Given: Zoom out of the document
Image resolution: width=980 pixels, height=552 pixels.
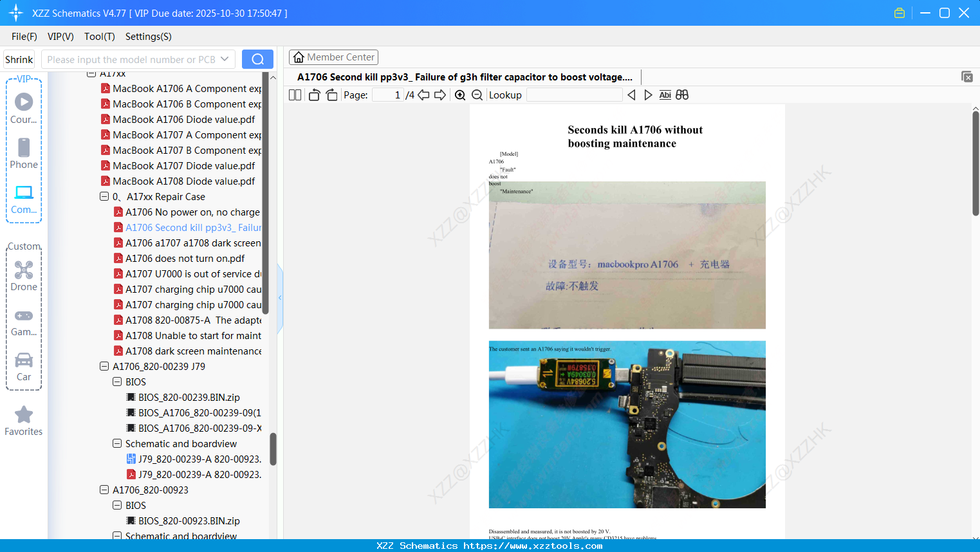Looking at the screenshot, I should tap(477, 95).
